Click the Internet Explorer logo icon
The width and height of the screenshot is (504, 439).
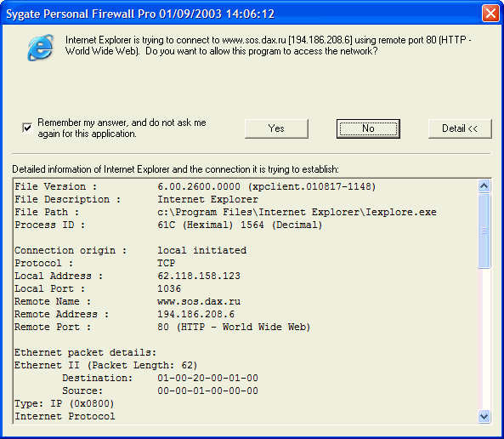coord(41,48)
